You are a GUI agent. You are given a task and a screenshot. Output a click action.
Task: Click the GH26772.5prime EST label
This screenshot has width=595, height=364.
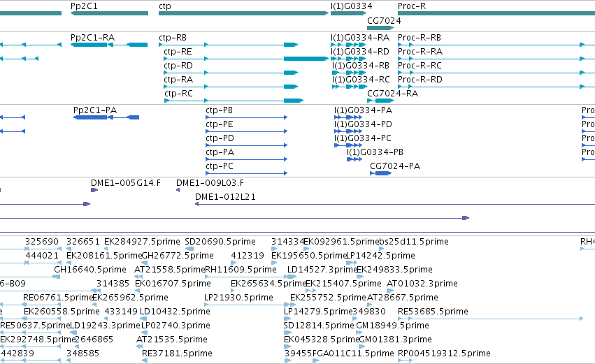pyautogui.click(x=178, y=256)
